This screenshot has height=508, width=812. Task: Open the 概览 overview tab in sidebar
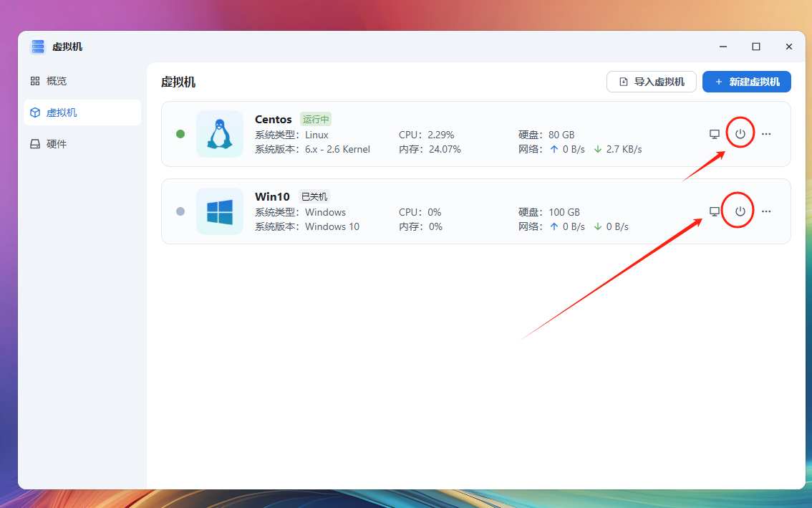tap(57, 81)
